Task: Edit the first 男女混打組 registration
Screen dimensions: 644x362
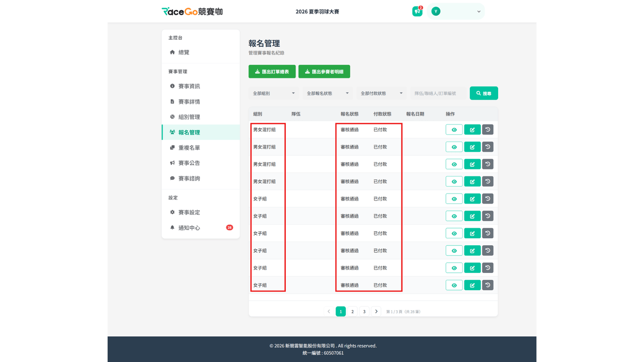Action: 472,130
